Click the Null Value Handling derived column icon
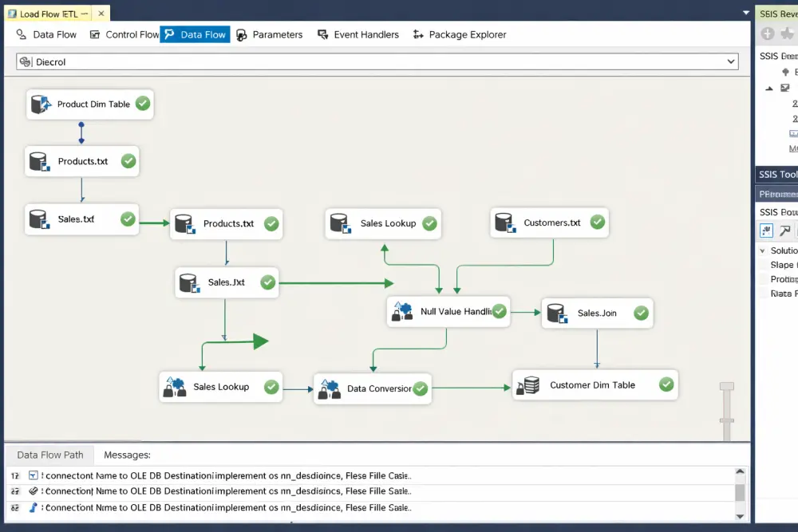The image size is (798, 532). (401, 311)
